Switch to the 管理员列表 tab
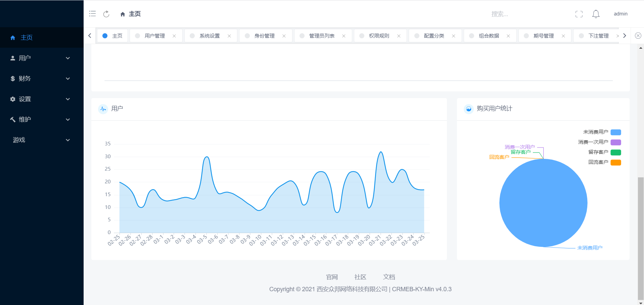 321,36
